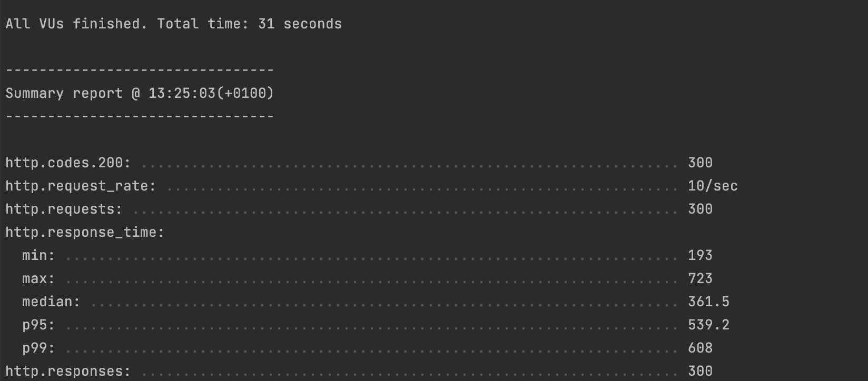Click the http.responses label
The height and width of the screenshot is (381, 868).
click(x=68, y=371)
